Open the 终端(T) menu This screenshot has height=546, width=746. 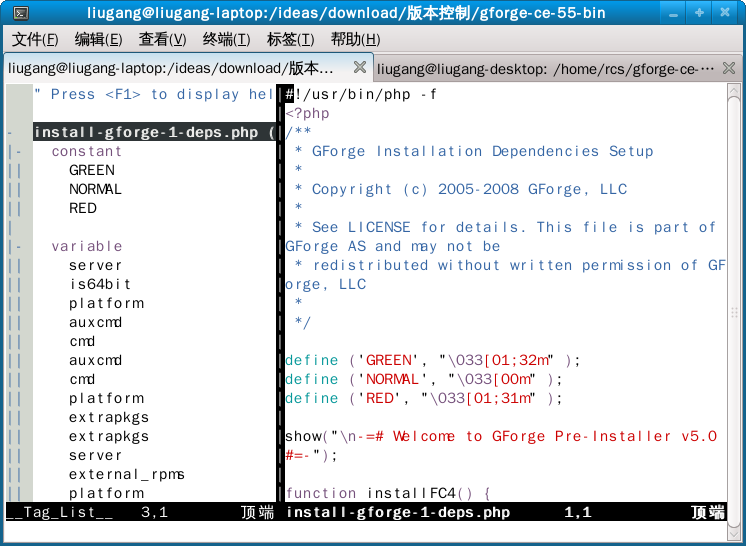tap(226, 39)
